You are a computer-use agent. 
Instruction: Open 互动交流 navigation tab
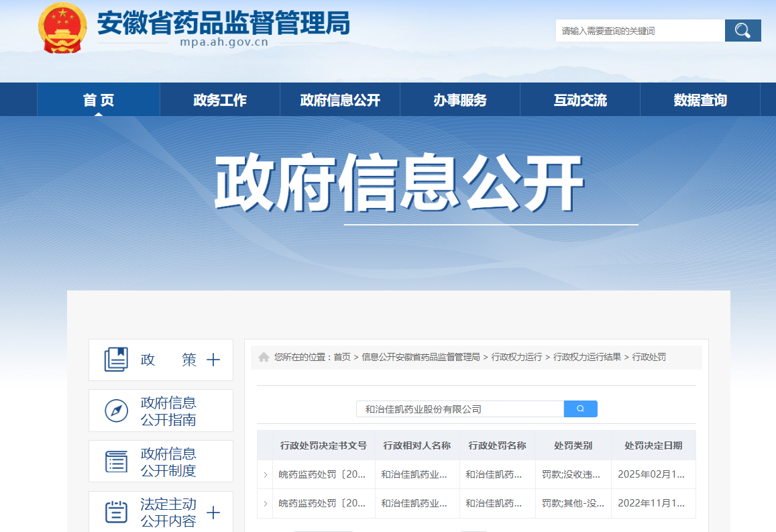(x=580, y=100)
